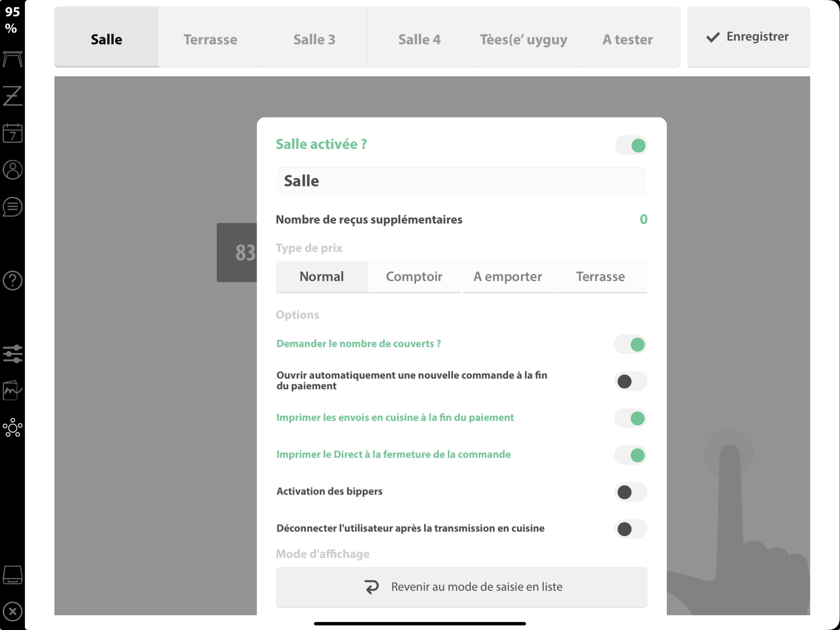The width and height of the screenshot is (840, 630).
Task: Open the help question mark icon
Action: 13,281
